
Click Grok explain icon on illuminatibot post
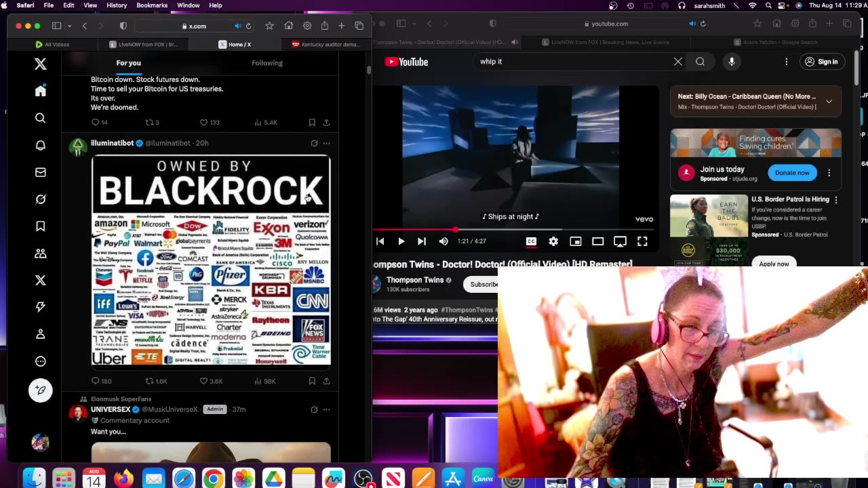click(x=314, y=143)
